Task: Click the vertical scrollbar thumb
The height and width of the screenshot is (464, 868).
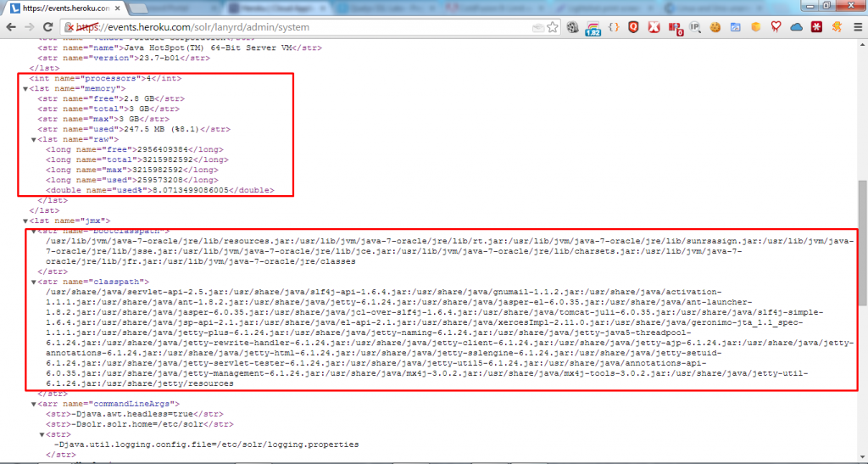Action: pos(862,242)
